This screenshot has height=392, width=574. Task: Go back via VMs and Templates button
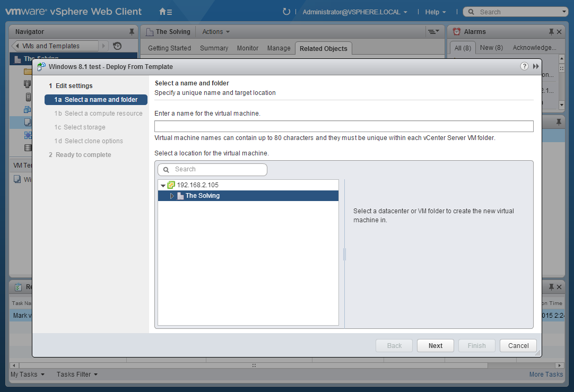pos(55,46)
